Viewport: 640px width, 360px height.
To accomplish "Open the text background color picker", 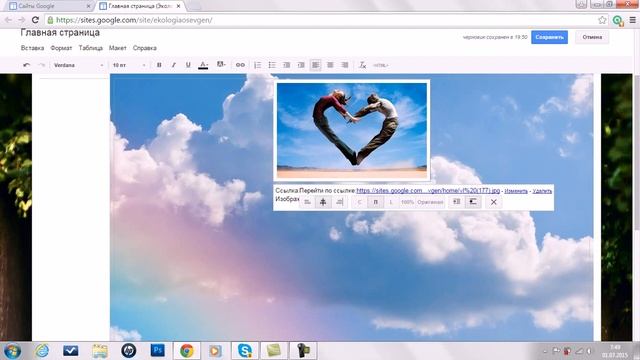I will [x=221, y=64].
